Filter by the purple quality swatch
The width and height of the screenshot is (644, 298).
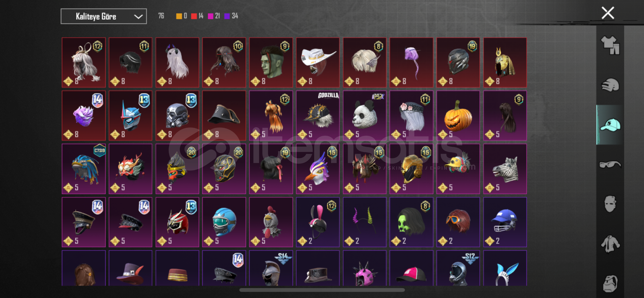coord(227,16)
